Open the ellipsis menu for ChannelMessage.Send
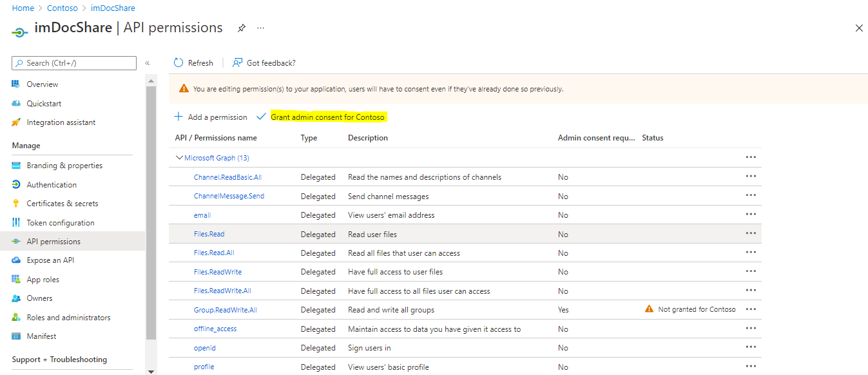Viewport: 868px width, 375px height. [751, 195]
